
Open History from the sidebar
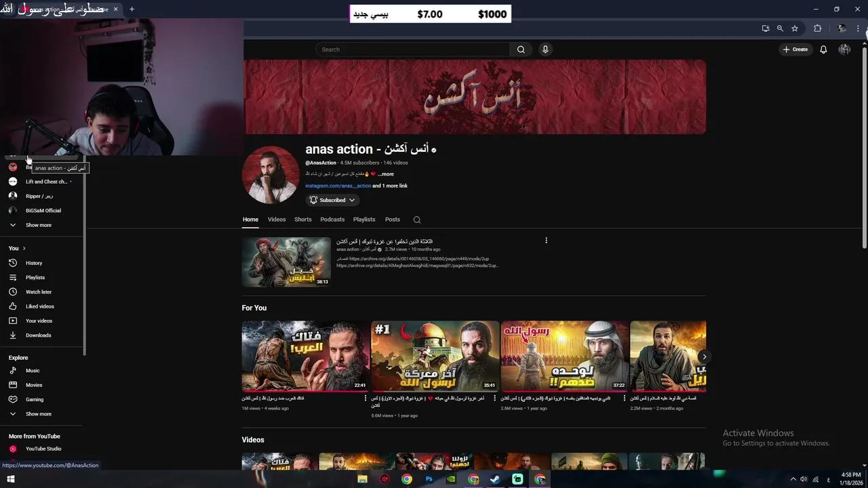point(34,263)
